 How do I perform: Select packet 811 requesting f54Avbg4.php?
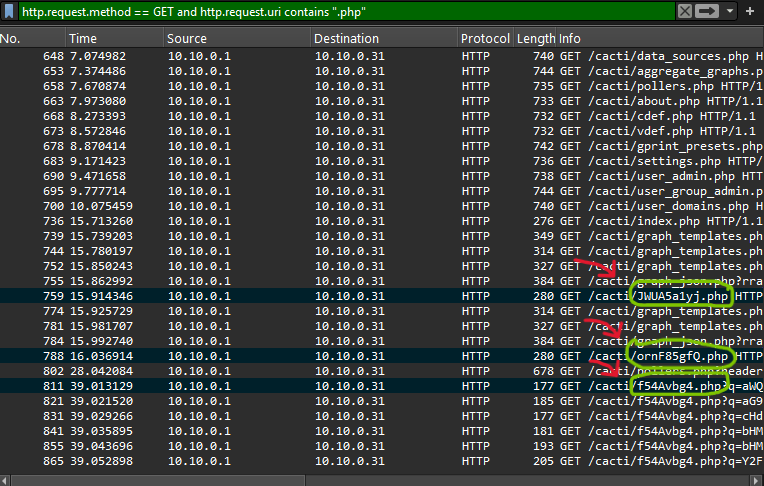[300, 386]
